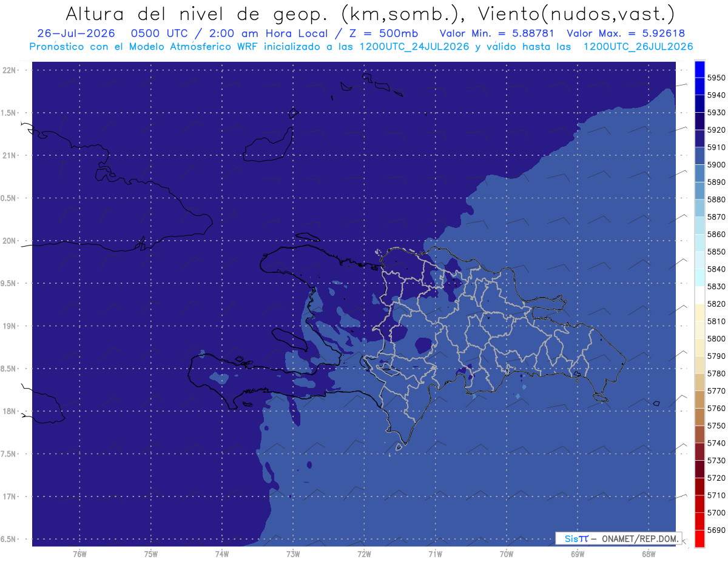Select the date text '26-Jul-2026'

(x=76, y=33)
